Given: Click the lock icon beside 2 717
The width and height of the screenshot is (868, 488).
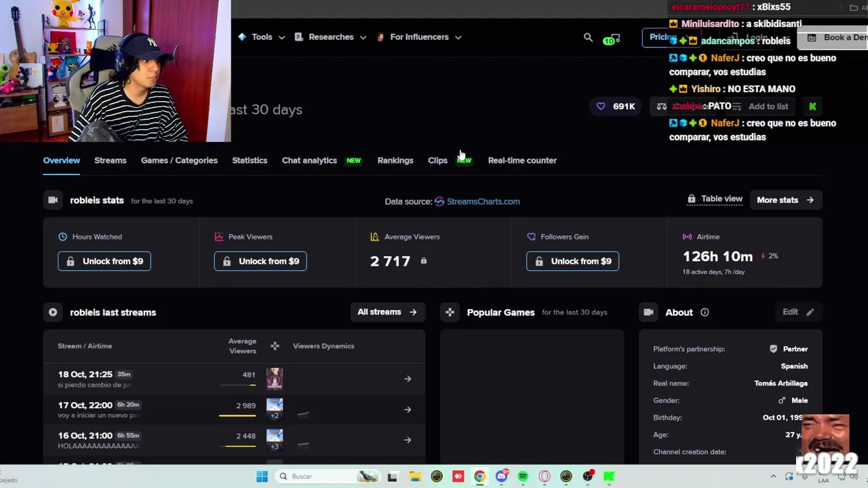Looking at the screenshot, I should coord(424,261).
